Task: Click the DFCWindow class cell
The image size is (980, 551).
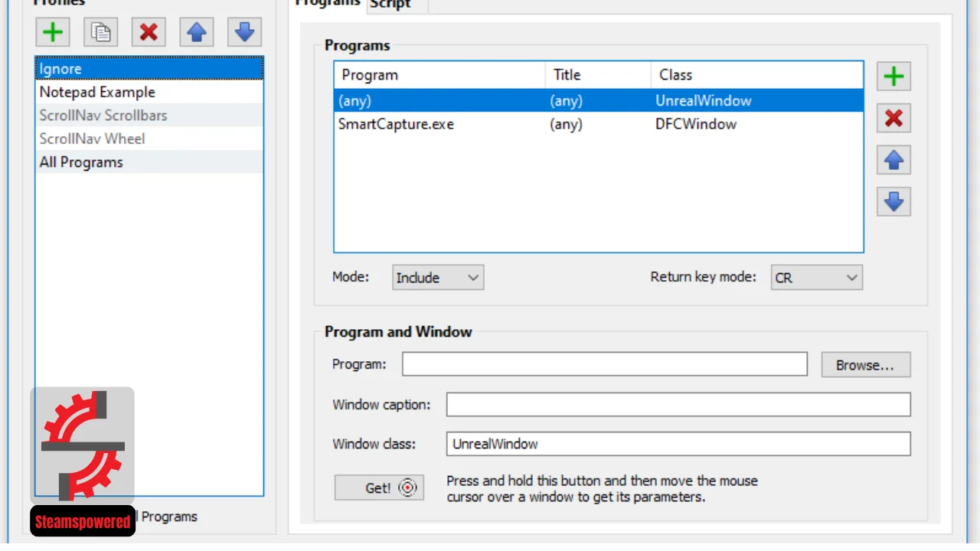Action: pyautogui.click(x=696, y=124)
